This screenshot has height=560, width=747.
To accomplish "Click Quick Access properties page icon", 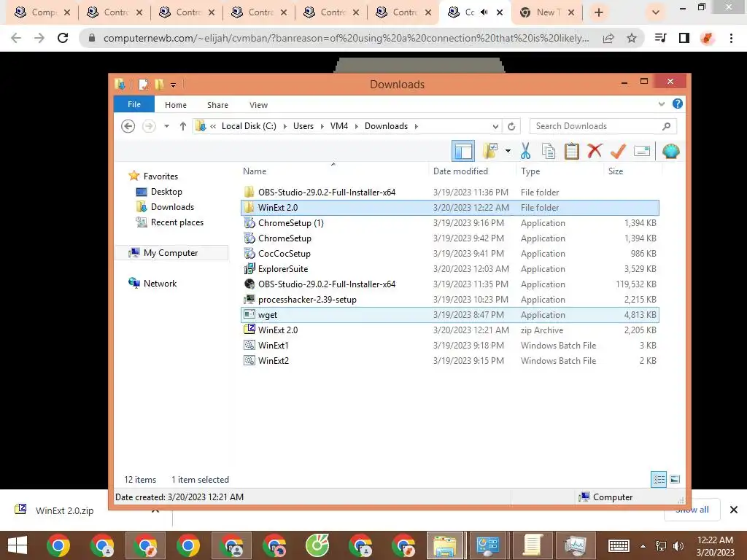I will point(144,85).
